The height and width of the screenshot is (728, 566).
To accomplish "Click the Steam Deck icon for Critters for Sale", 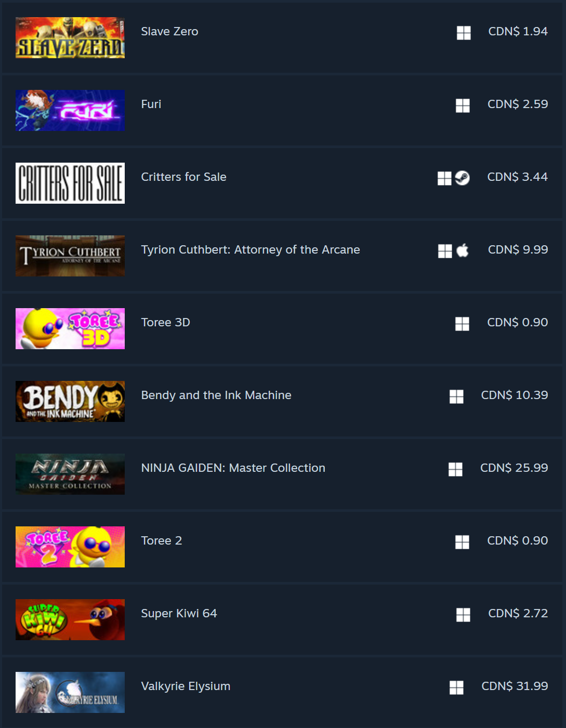I will coord(462,178).
